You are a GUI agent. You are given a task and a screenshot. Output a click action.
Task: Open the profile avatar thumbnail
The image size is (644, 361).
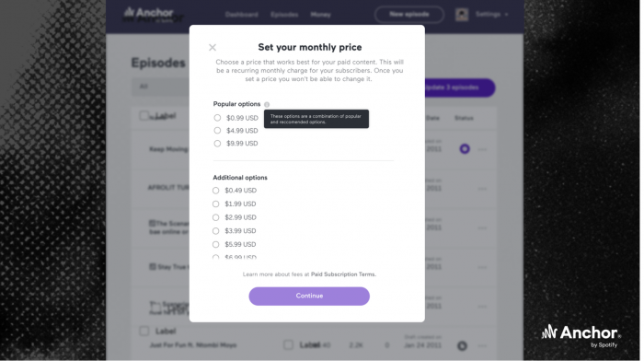462,15
